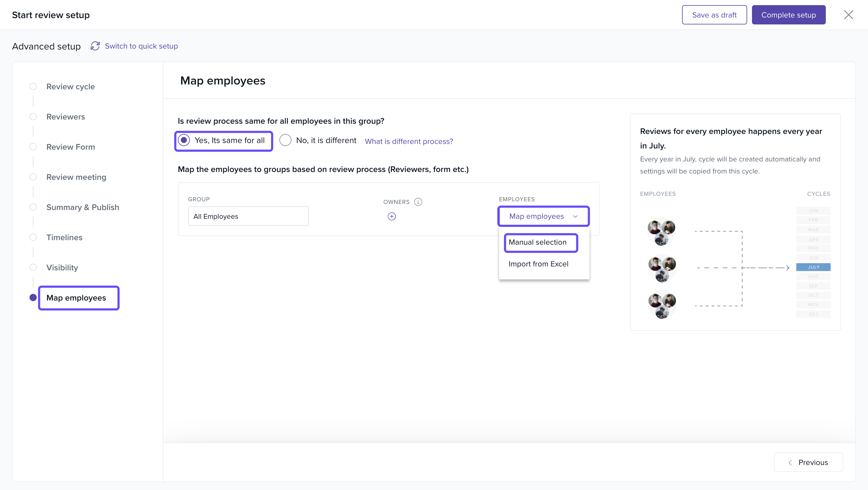Click the Map employees dropdown chevron
This screenshot has height=490, width=868.
point(575,217)
